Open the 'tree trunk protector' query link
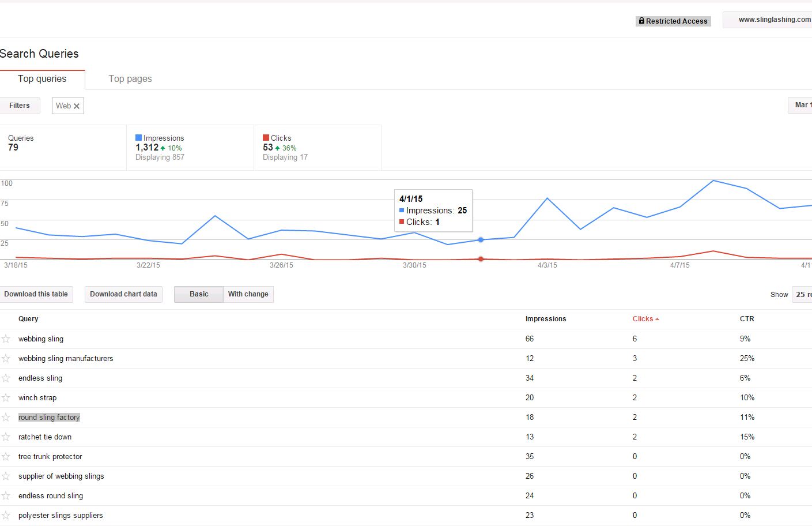This screenshot has width=812, height=526. [50, 456]
